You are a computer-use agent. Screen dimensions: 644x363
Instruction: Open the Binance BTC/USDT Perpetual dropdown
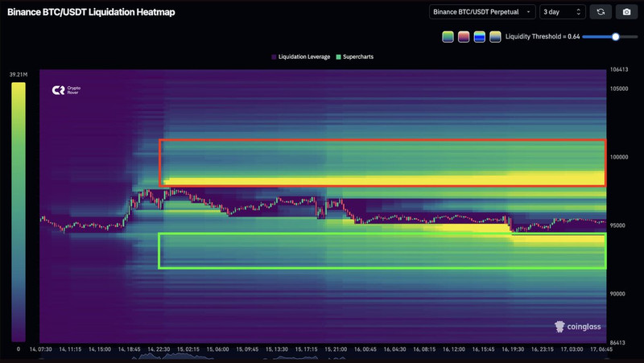point(481,12)
